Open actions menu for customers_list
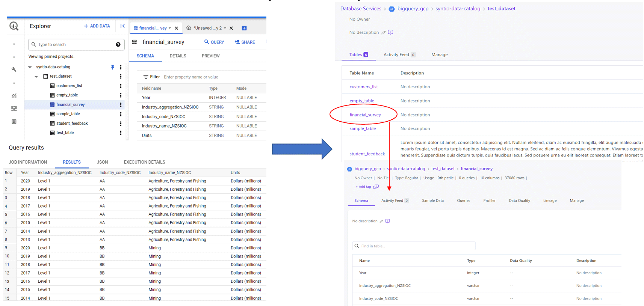This screenshot has width=644, height=306. pyautogui.click(x=121, y=86)
